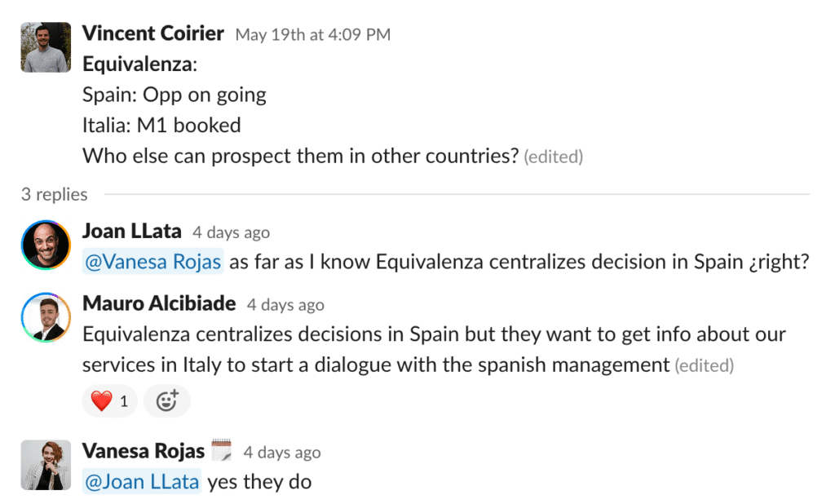This screenshot has height=504, width=835.
Task: Click the @Joan LLata mention
Action: tap(142, 482)
